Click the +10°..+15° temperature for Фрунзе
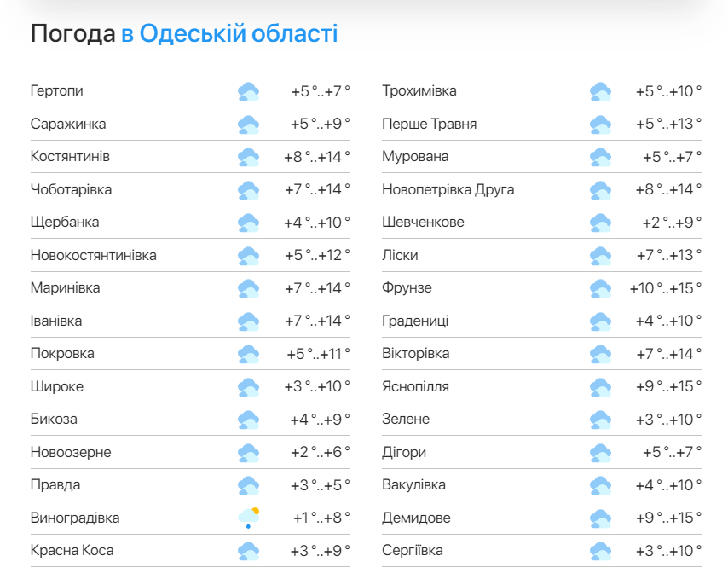728x585 pixels. point(665,288)
